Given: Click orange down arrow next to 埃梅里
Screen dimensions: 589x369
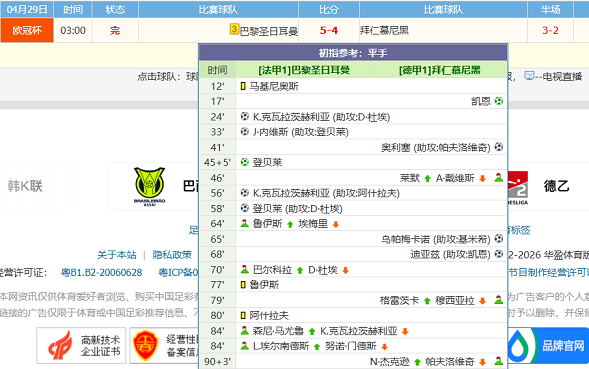Looking at the screenshot, I should coord(336,224).
